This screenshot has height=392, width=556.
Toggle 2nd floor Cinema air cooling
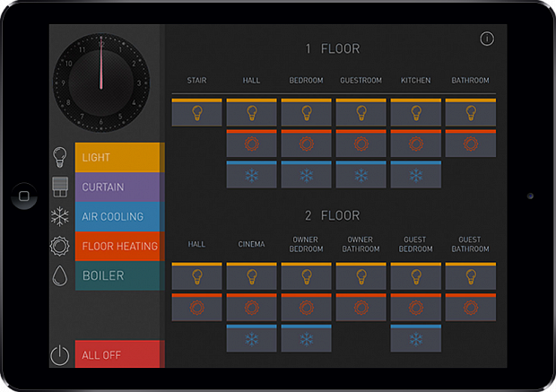coord(251,338)
